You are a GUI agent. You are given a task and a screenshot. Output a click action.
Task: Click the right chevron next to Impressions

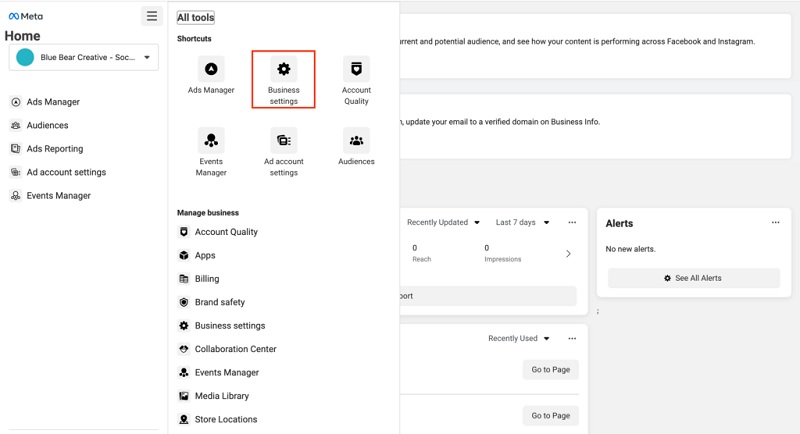pos(568,253)
